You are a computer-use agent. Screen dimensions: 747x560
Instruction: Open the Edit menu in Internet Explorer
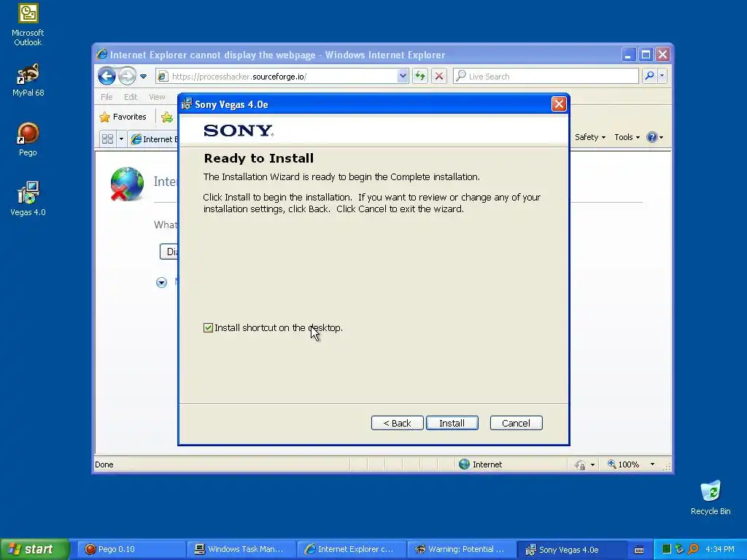click(x=131, y=97)
